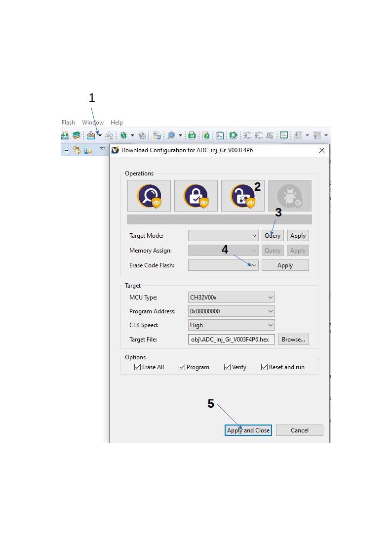Click the grayed previous annotation toolbar icon
This screenshot has height=555, width=392.
coord(317,135)
